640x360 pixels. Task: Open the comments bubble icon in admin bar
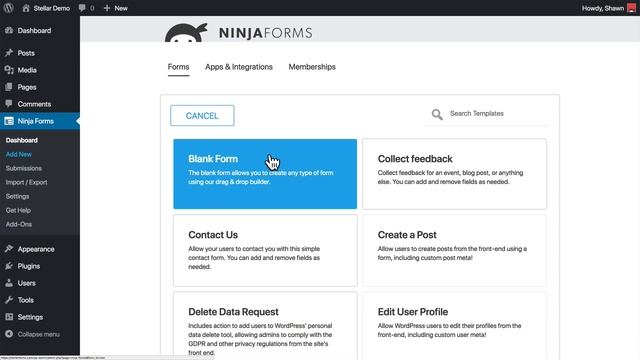[82, 8]
